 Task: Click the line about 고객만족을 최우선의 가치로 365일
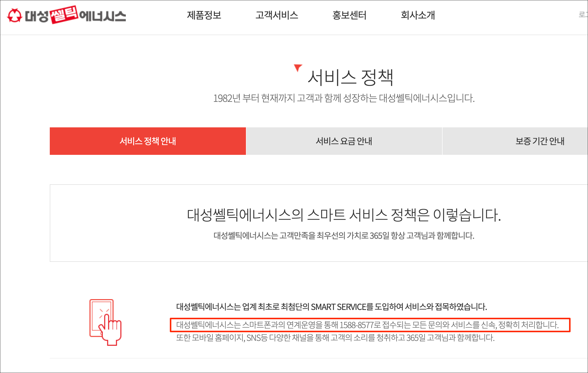coord(344,236)
